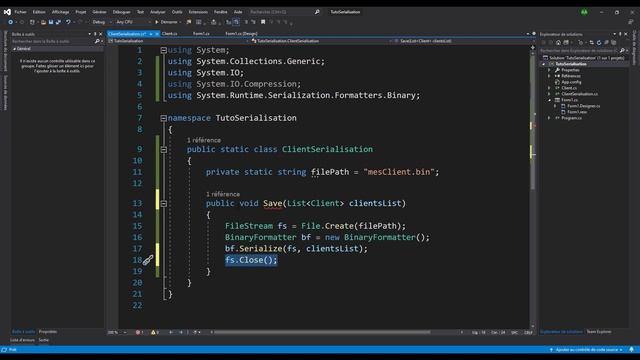
Task: Click the Solution Explorer home icon
Action: tap(558, 42)
